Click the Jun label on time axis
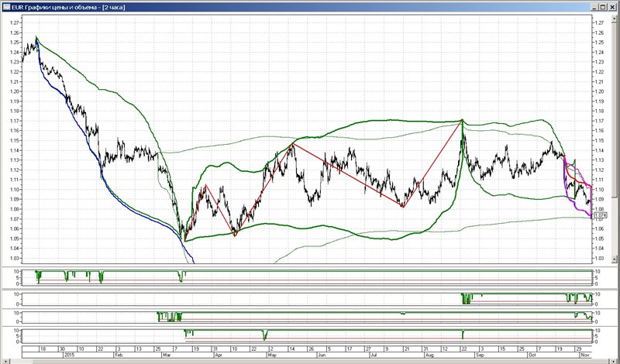The height and width of the screenshot is (364, 620). 322,355
